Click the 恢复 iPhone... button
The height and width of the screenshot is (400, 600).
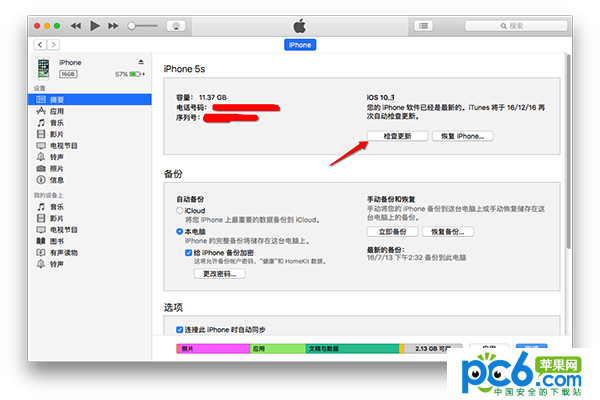pyautogui.click(x=462, y=135)
